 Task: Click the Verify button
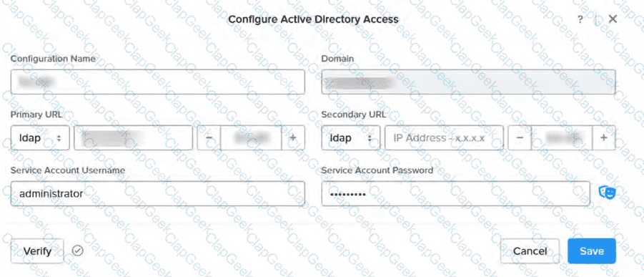click(37, 251)
